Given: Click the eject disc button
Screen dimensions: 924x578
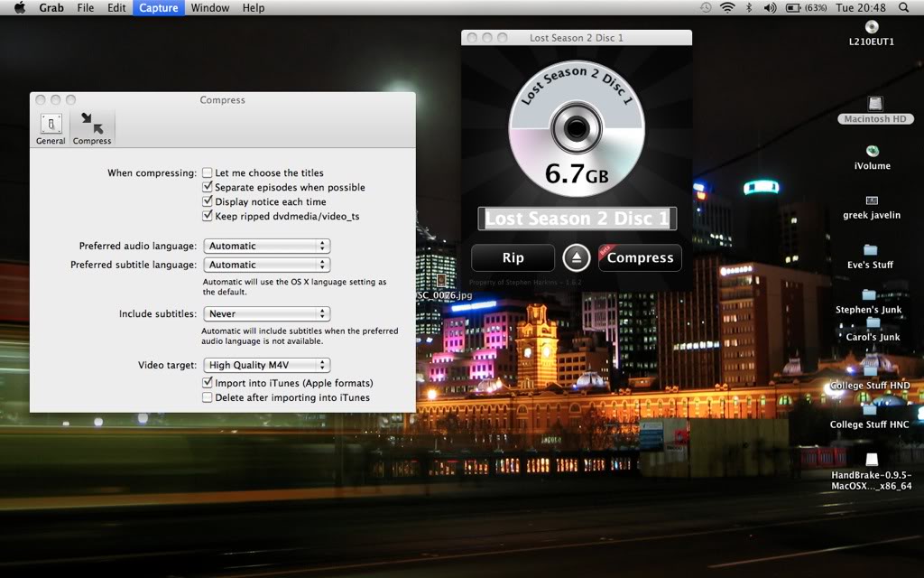Looking at the screenshot, I should [577, 257].
